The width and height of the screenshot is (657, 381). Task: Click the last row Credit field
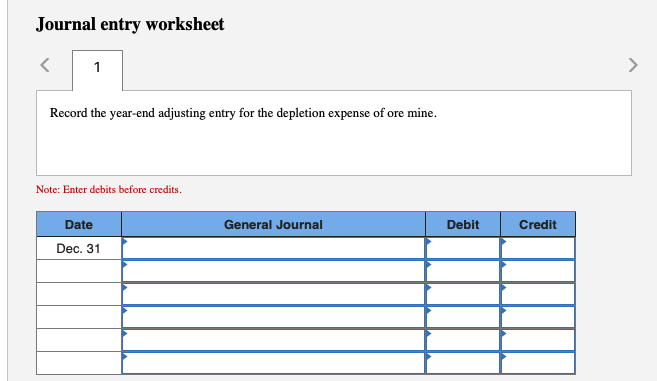pos(538,363)
